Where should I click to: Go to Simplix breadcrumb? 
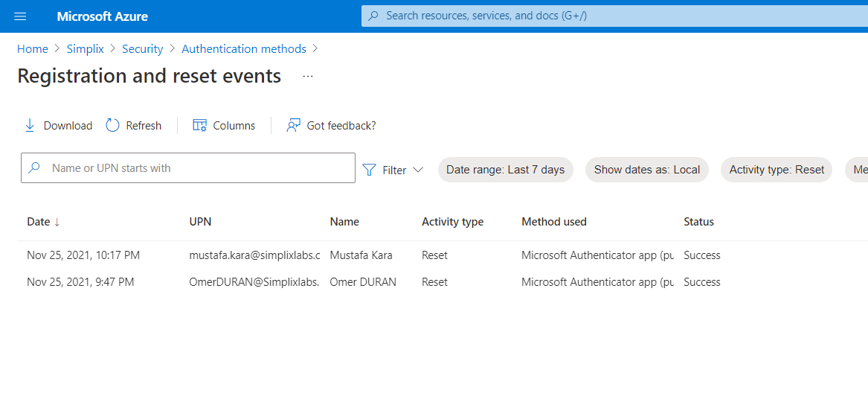(x=86, y=49)
